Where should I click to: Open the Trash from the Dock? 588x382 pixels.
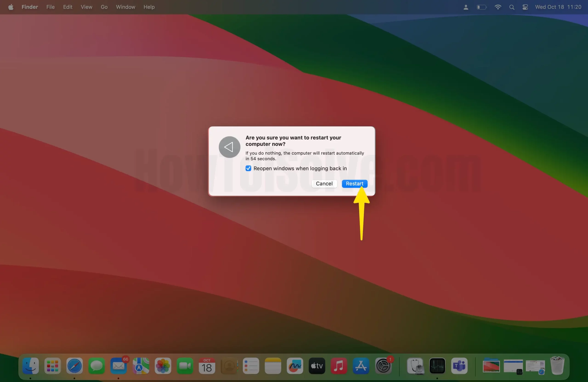pyautogui.click(x=557, y=365)
